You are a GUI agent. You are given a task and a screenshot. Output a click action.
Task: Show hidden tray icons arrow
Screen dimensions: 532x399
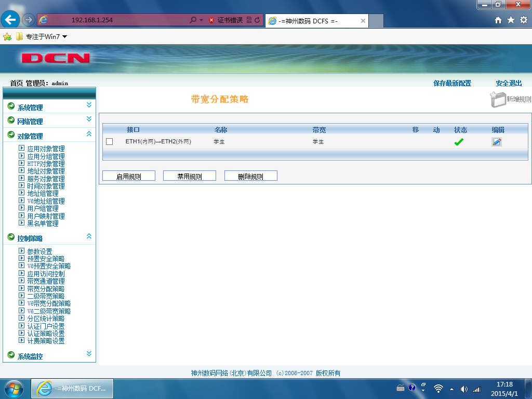(451, 389)
